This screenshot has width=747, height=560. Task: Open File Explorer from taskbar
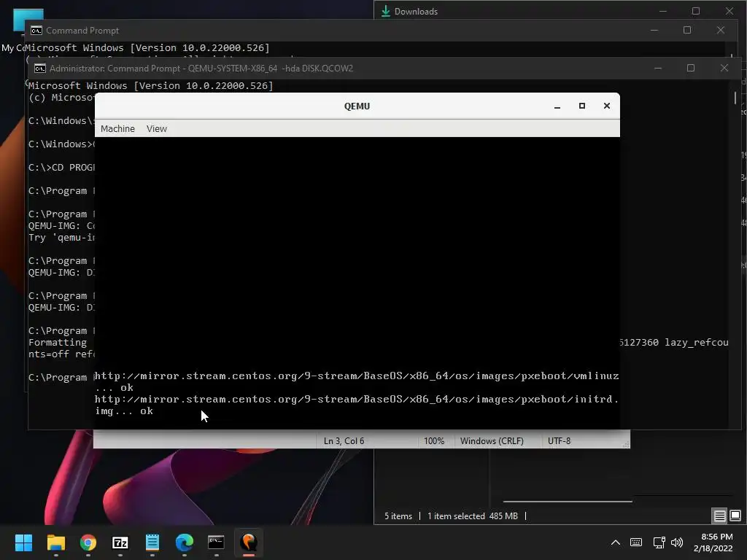(x=55, y=542)
